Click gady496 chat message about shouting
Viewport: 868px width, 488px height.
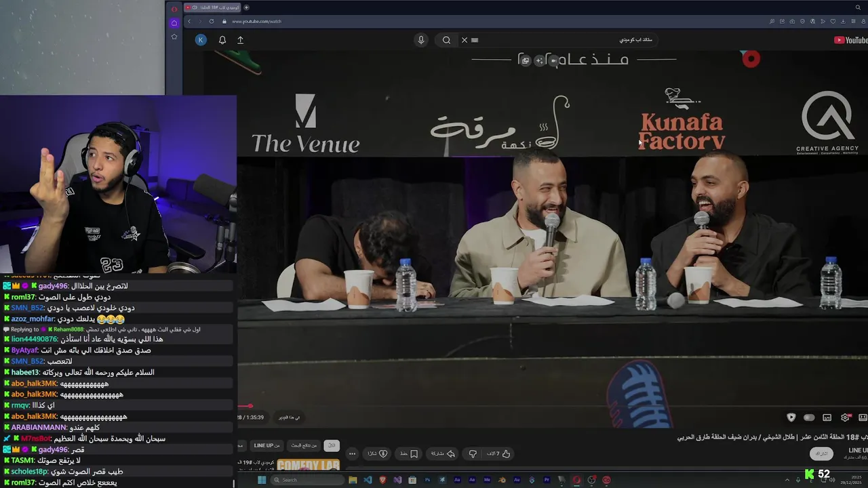99,286
